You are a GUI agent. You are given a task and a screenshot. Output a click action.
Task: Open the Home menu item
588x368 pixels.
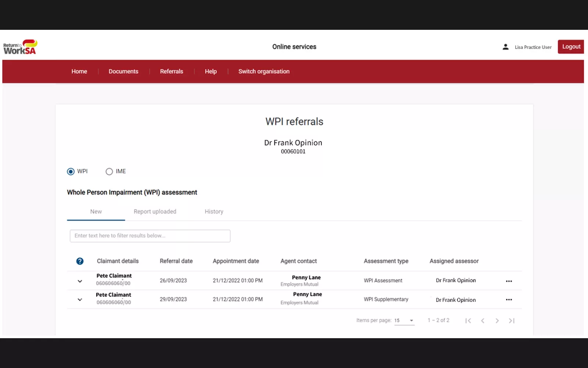pyautogui.click(x=79, y=71)
